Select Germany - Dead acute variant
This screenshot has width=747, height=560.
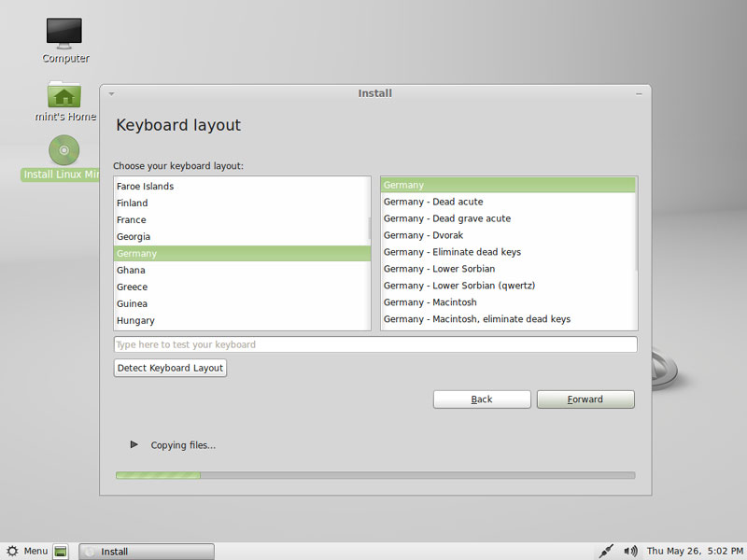(x=508, y=202)
